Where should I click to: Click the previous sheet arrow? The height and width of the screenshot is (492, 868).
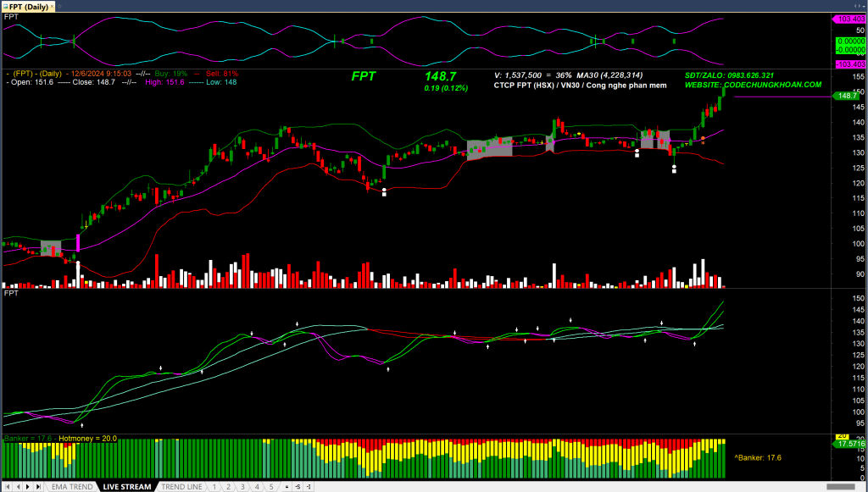point(17,487)
